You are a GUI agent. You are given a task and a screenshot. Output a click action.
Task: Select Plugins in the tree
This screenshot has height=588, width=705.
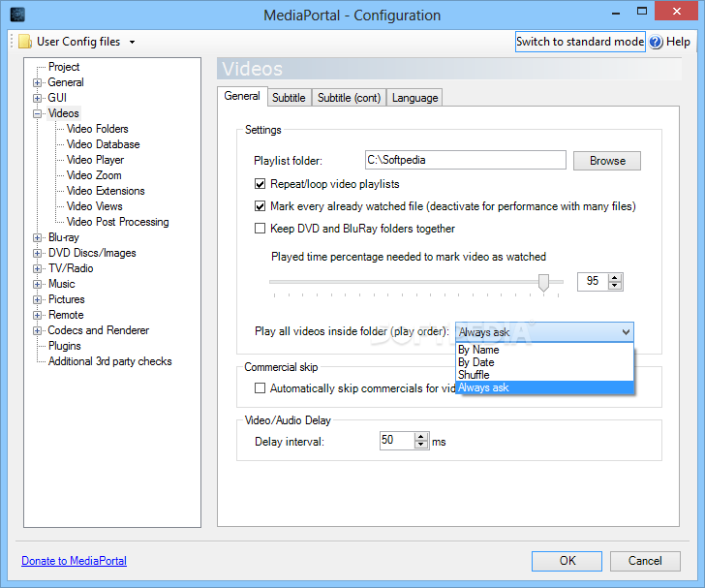(65, 346)
